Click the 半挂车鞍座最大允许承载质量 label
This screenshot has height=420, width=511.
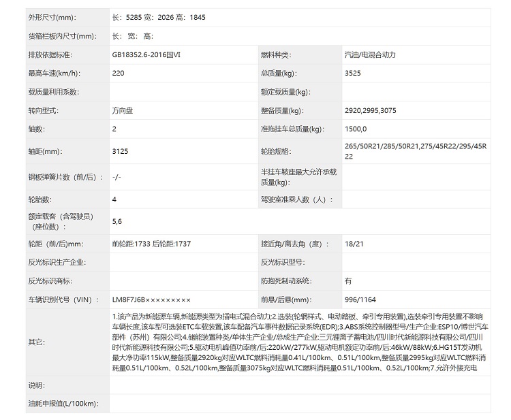point(299,177)
